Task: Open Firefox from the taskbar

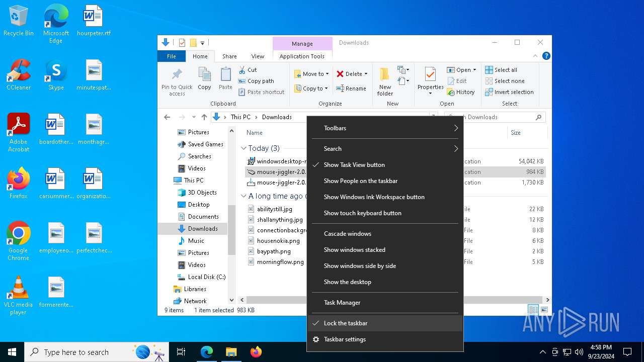Action: point(256,352)
